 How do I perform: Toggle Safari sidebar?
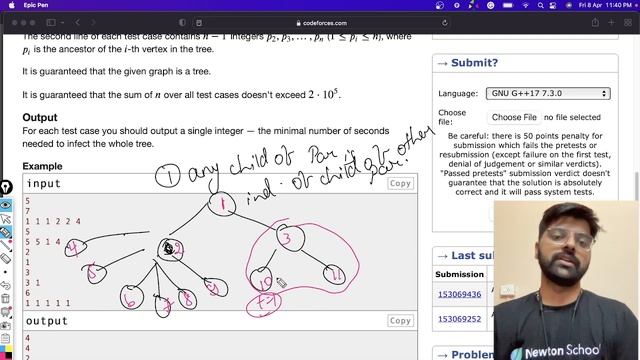point(51,22)
